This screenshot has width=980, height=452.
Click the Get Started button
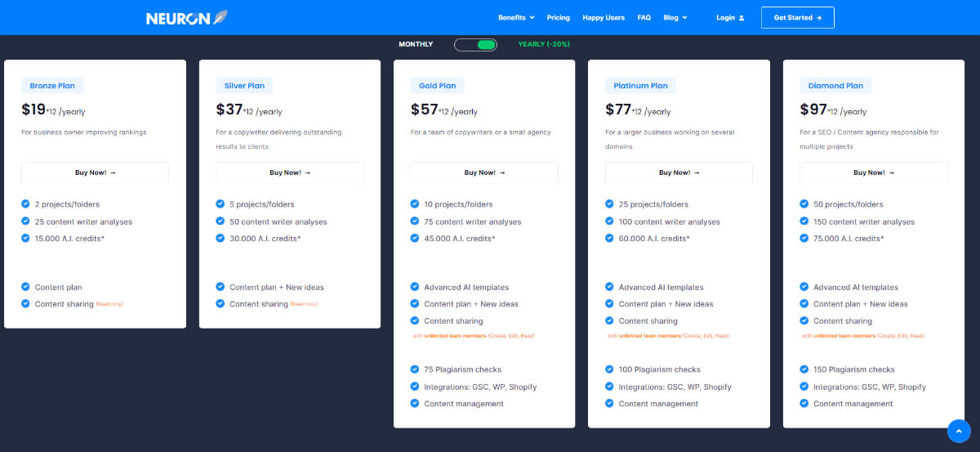pyautogui.click(x=798, y=17)
